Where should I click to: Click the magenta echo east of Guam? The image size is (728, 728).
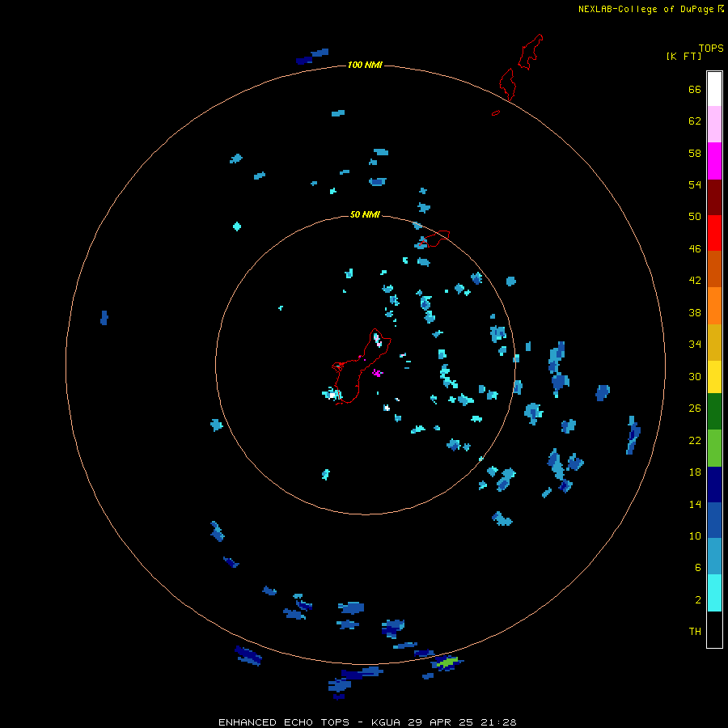377,372
